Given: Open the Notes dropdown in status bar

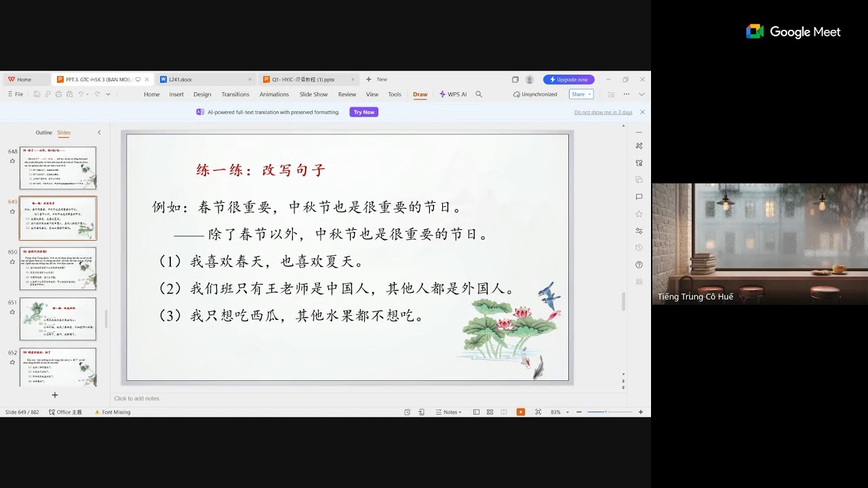Looking at the screenshot, I should (x=450, y=412).
